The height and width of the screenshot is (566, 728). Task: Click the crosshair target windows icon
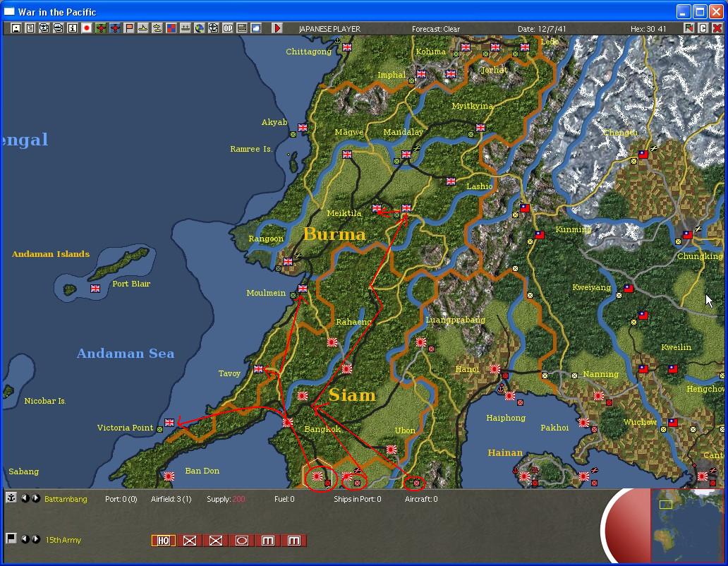coord(214,28)
